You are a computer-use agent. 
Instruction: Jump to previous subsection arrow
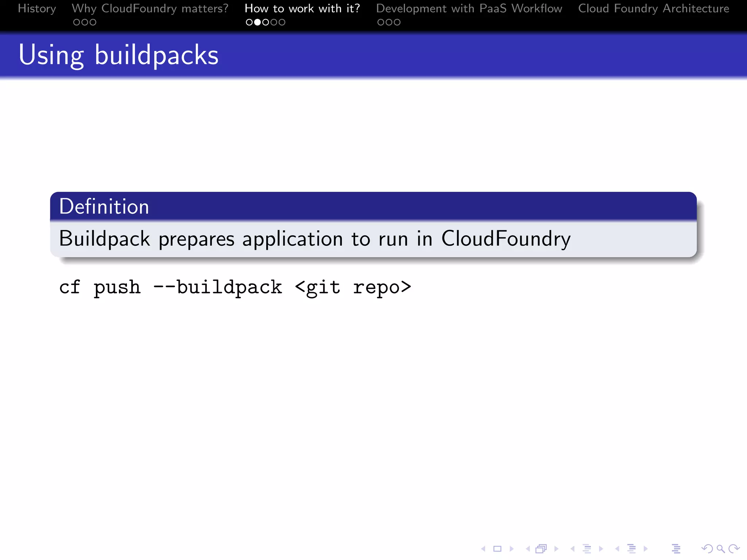click(573, 549)
